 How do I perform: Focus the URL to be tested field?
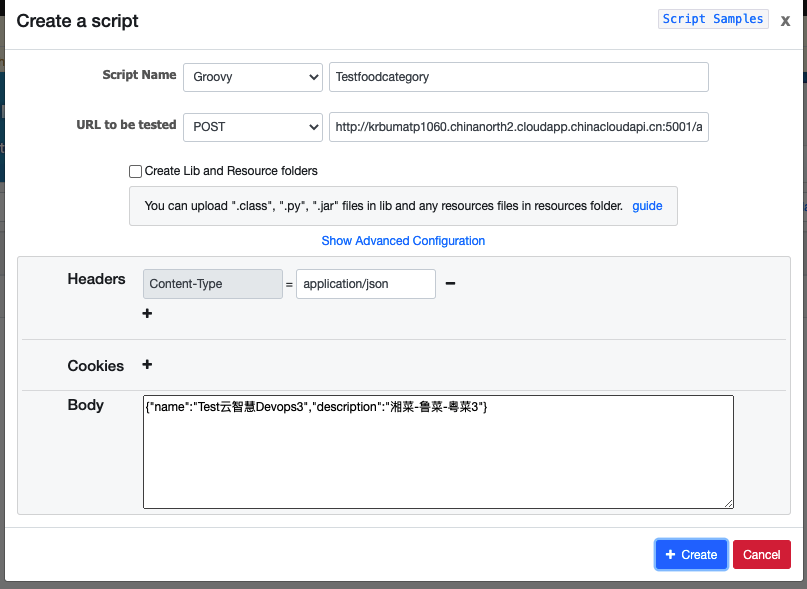518,127
